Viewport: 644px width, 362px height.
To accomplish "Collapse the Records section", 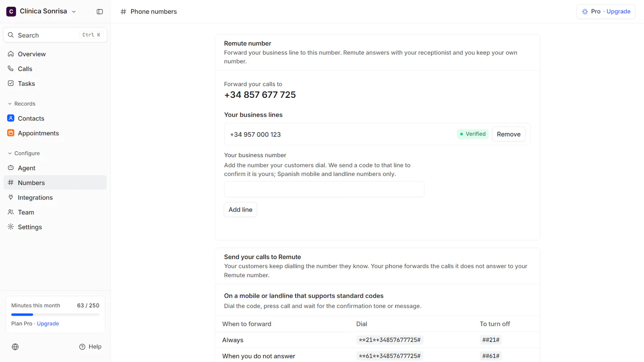I will [22, 104].
